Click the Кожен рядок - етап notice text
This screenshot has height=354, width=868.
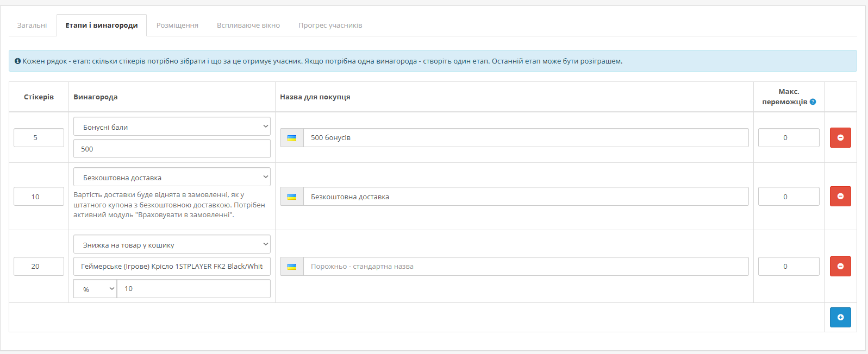pyautogui.click(x=322, y=61)
